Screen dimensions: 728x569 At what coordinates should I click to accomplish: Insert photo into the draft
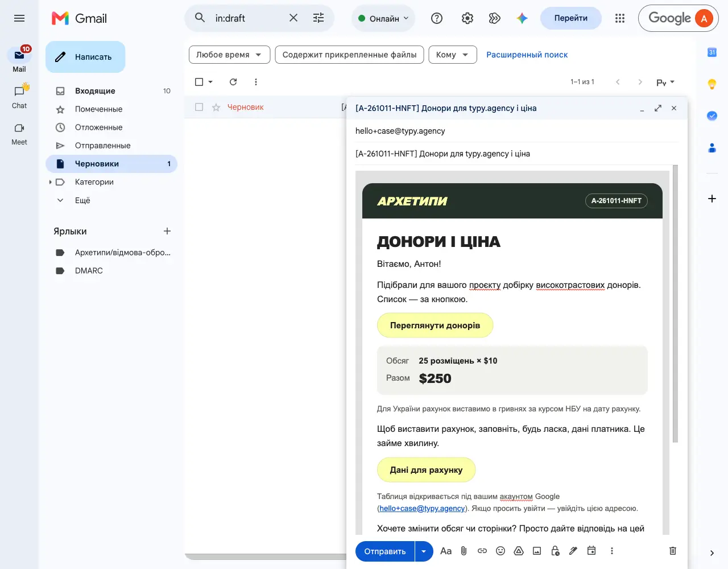coord(537,551)
